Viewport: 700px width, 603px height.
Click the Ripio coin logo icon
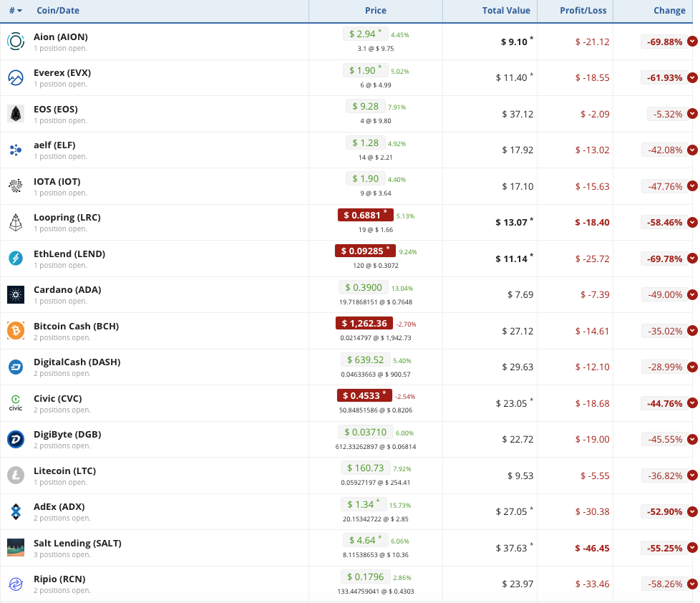point(16,584)
